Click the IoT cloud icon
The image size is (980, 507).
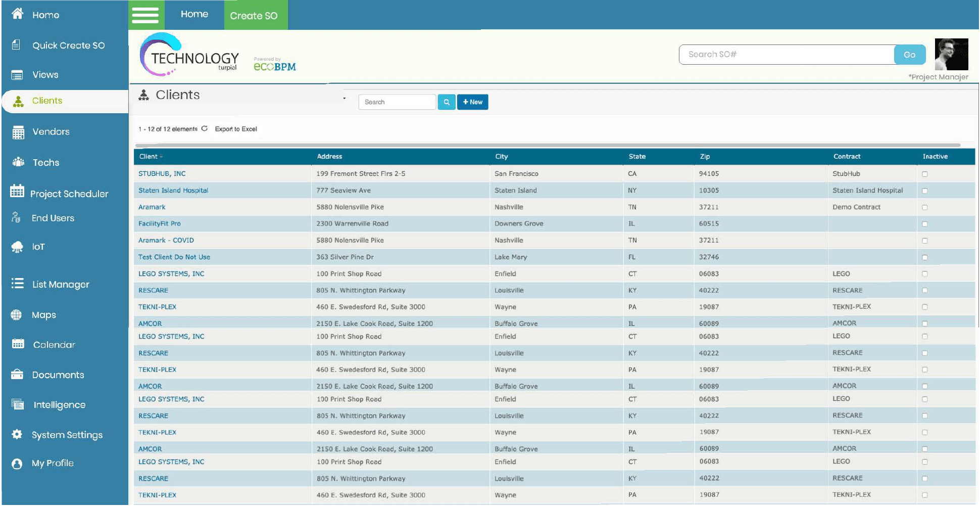(17, 247)
